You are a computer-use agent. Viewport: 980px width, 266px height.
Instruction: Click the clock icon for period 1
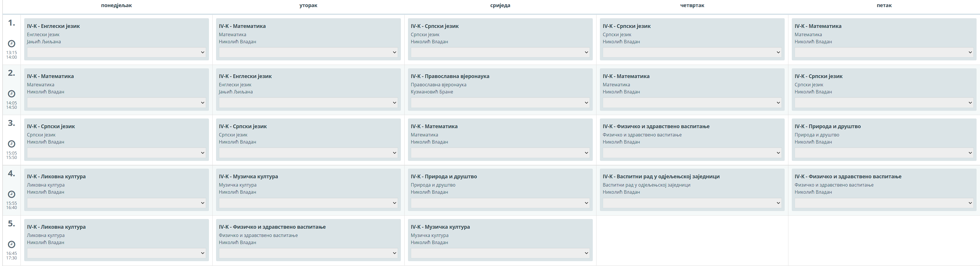click(x=12, y=44)
